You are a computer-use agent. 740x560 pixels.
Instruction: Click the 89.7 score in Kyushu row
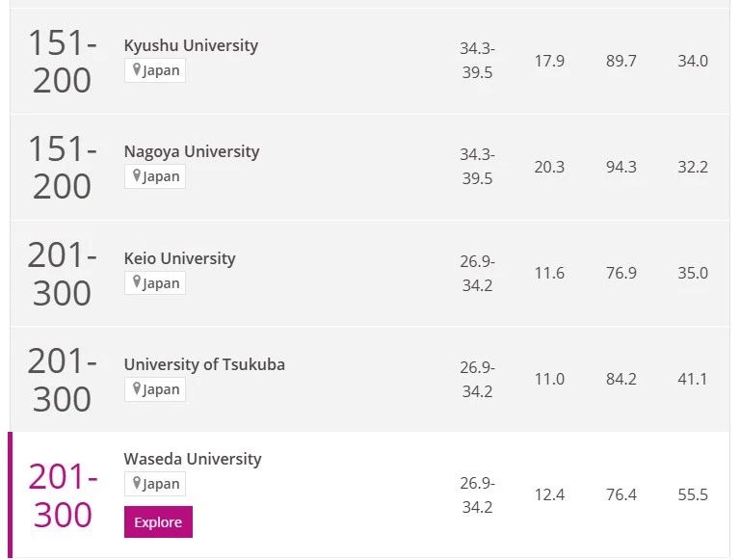pos(621,61)
